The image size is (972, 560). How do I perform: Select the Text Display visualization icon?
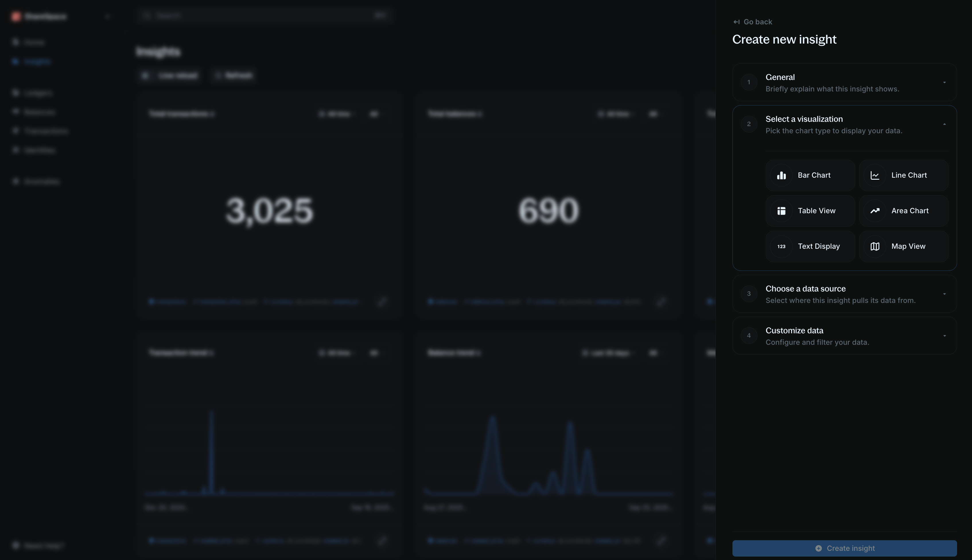coord(782,246)
